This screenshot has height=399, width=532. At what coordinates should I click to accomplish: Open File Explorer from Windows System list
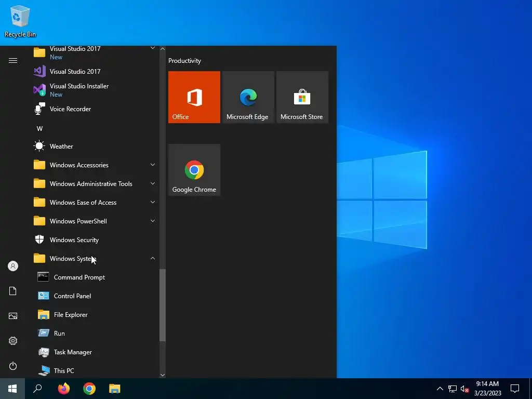95,314
